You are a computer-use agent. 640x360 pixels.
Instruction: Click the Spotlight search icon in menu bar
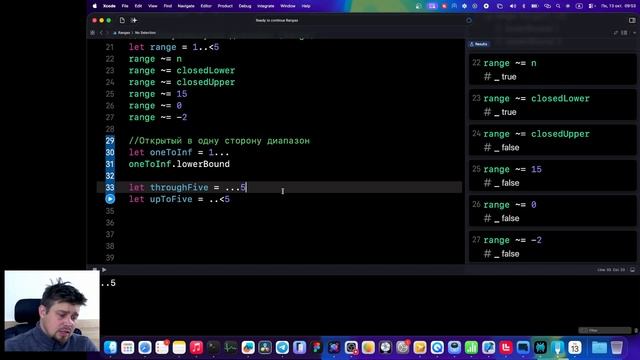click(x=558, y=6)
